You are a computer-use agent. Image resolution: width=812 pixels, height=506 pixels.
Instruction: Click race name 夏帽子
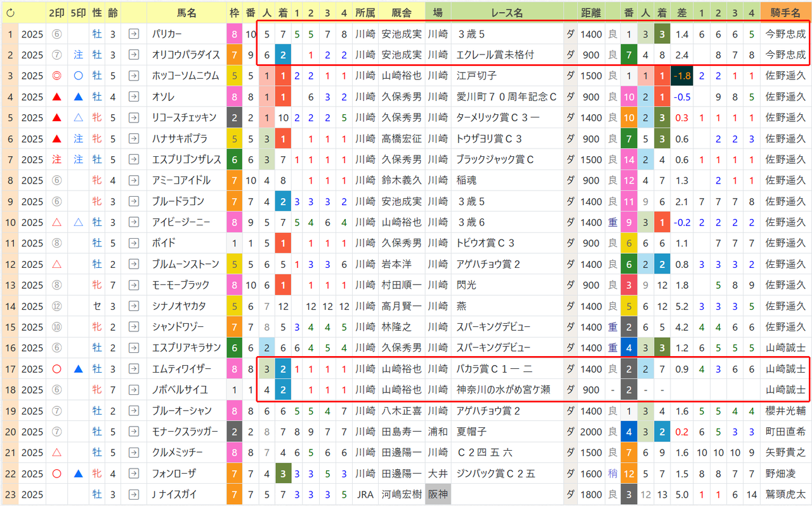click(471, 432)
